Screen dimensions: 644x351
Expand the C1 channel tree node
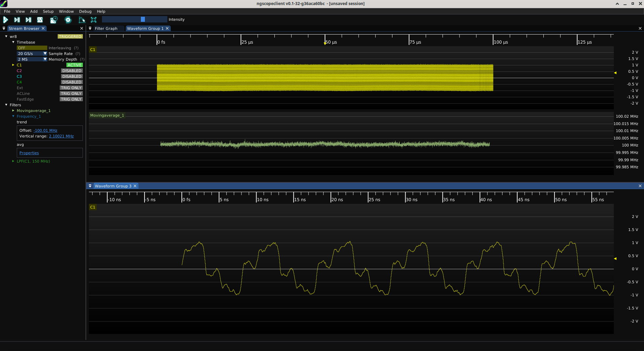point(13,65)
